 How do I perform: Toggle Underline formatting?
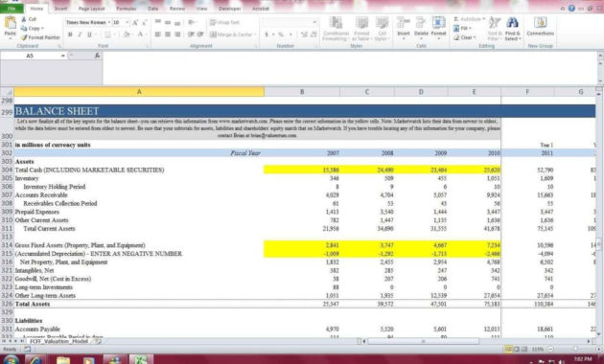click(x=89, y=34)
